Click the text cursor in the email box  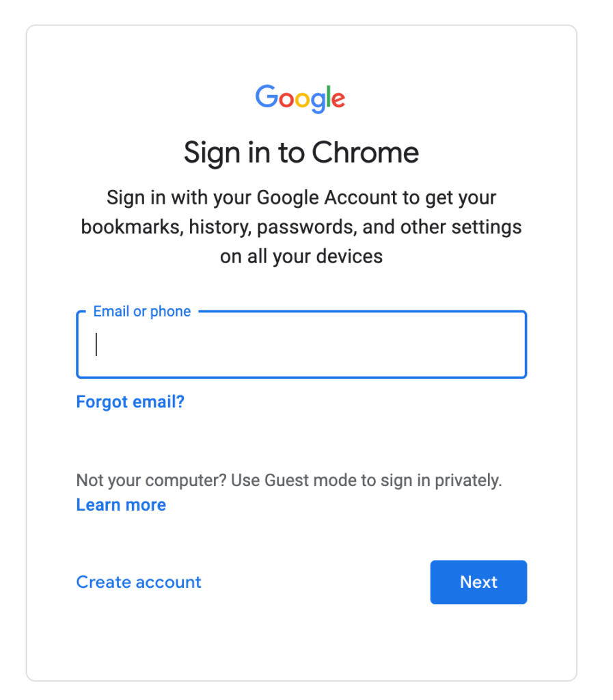click(96, 345)
